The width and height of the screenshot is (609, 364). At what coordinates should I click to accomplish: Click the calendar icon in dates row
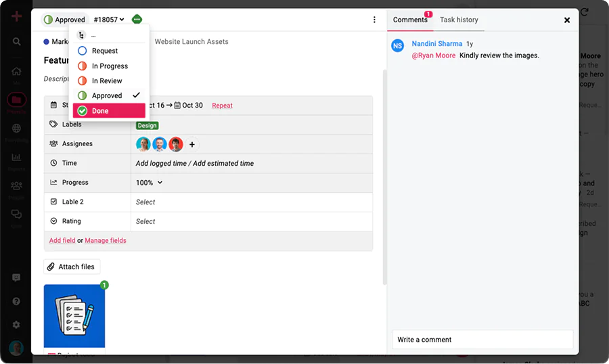point(53,105)
